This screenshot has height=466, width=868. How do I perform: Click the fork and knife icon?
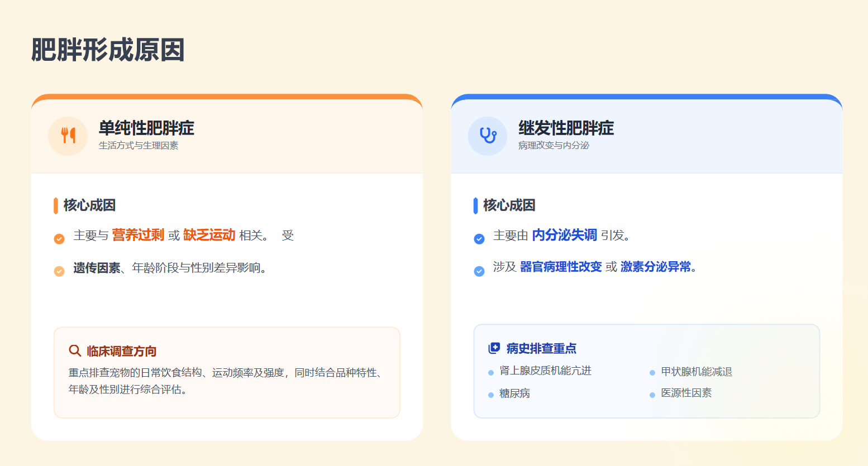[x=68, y=136]
